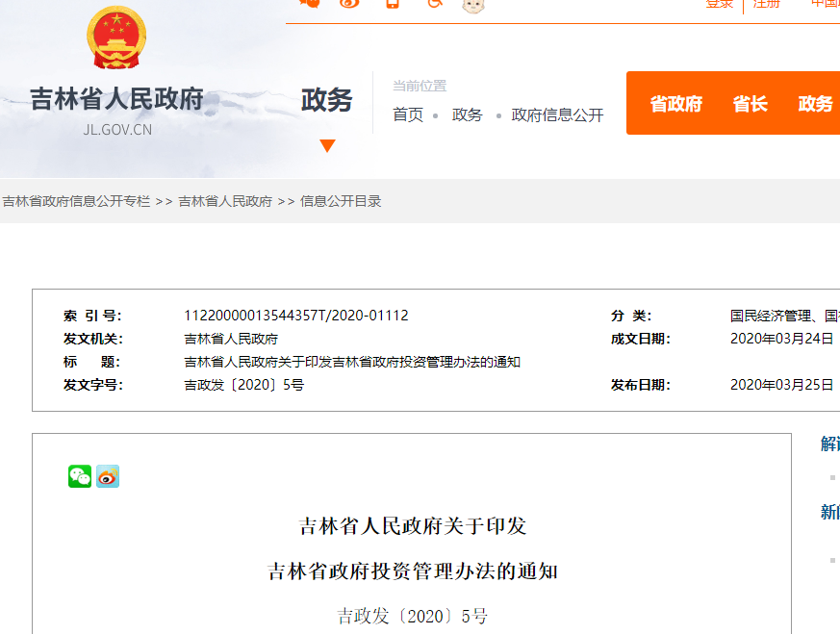Click the 登录 login link
840x634 pixels.
click(720, 4)
